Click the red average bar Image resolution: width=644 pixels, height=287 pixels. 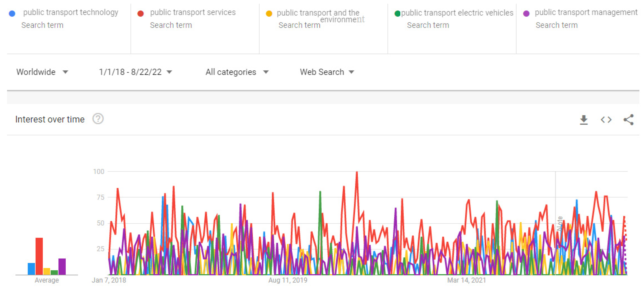click(39, 256)
